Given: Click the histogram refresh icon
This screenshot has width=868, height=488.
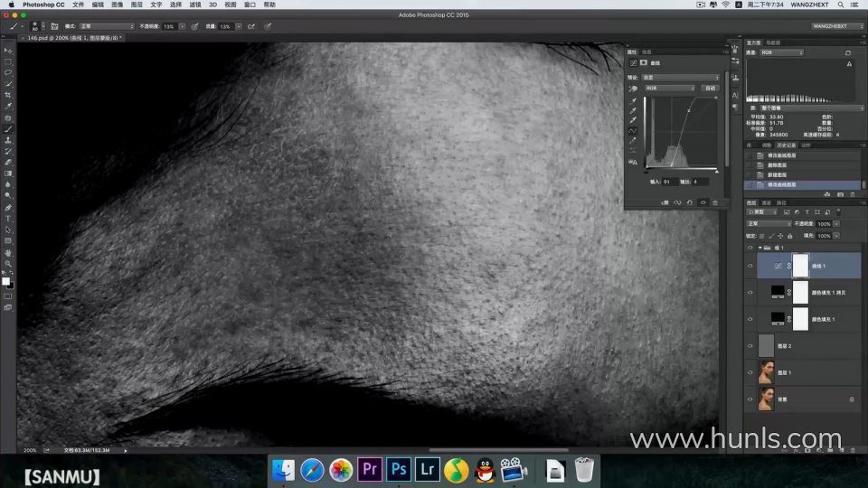Looking at the screenshot, I should click(847, 53).
